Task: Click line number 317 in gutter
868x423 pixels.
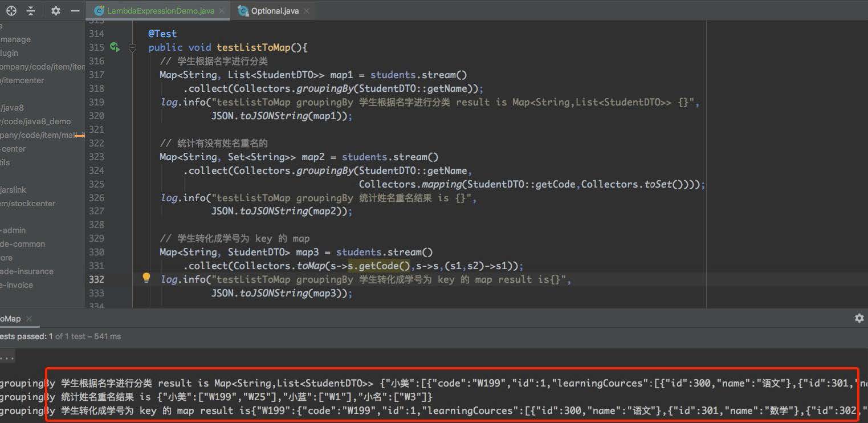Action: click(96, 75)
